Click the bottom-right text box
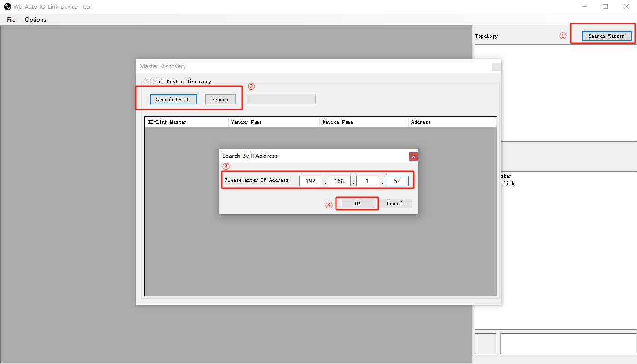Image resolution: width=637 pixels, height=364 pixels. click(x=568, y=343)
